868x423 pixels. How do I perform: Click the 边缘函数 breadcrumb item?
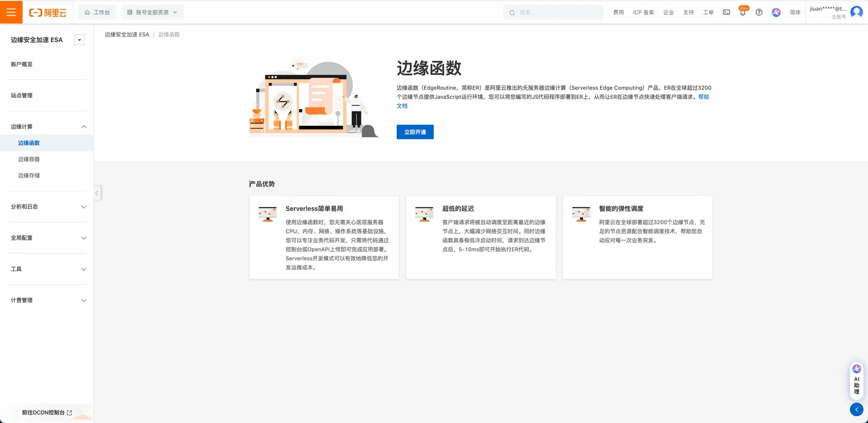(169, 35)
